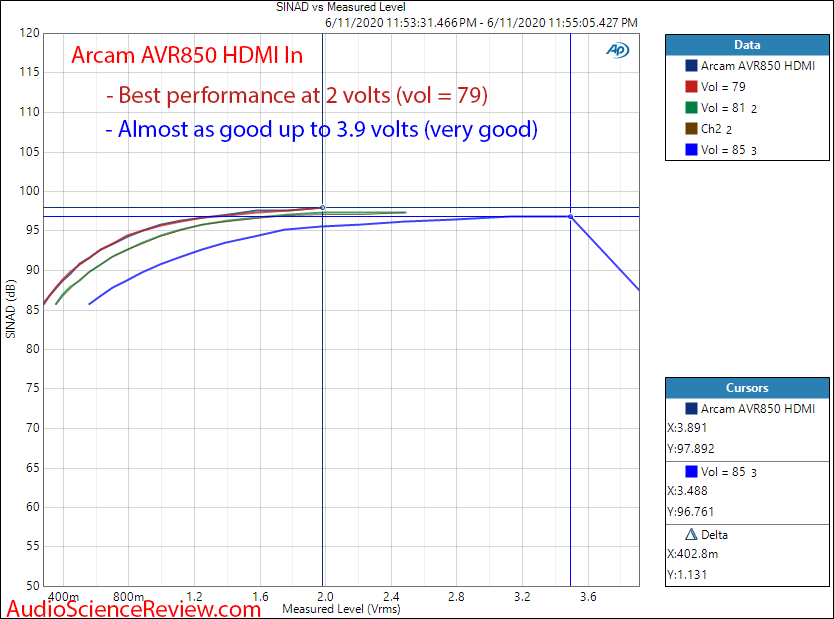Click 'Arcam AVR850 HDMI' label in Data legend
This screenshot has width=834, height=619.
click(757, 66)
